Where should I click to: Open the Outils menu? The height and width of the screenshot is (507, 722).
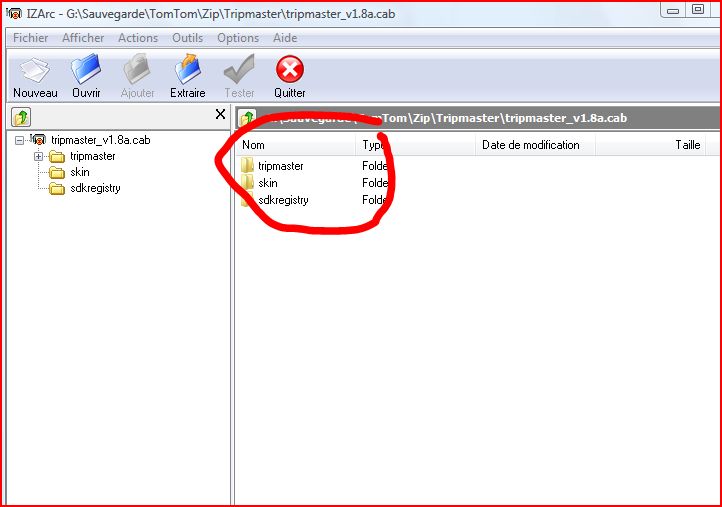(187, 38)
